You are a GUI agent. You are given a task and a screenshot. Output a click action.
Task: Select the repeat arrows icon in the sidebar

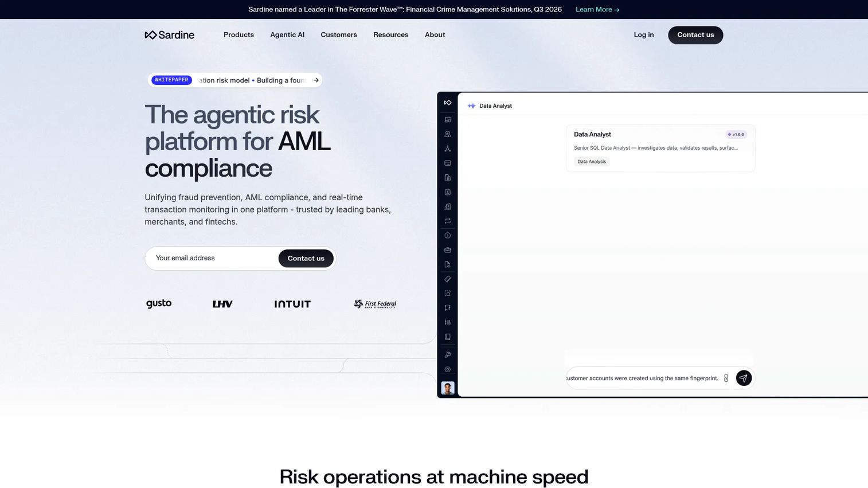coord(448,221)
